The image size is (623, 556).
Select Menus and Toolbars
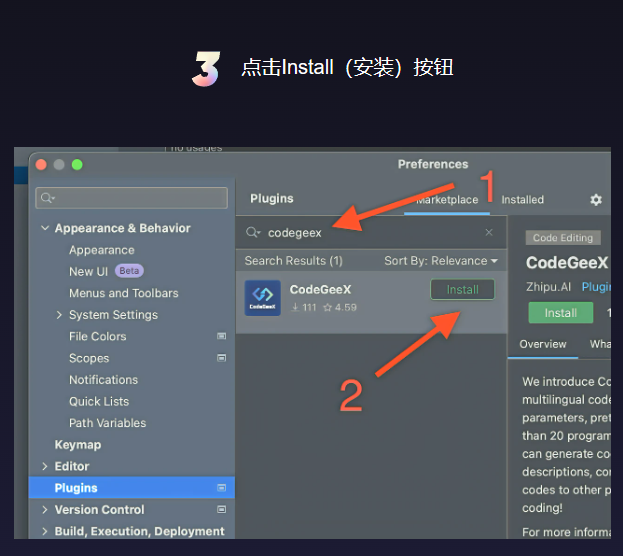[x=124, y=293]
